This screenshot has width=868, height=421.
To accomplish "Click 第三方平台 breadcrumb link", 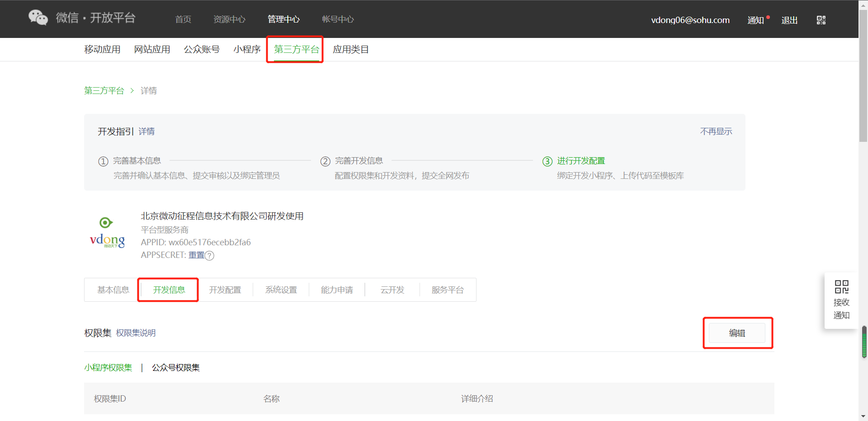I will (x=104, y=91).
